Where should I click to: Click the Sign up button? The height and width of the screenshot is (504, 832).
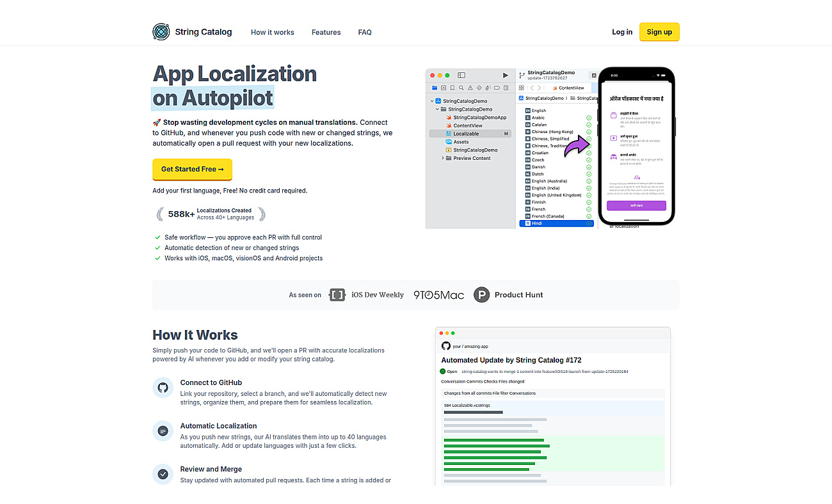pyautogui.click(x=659, y=32)
